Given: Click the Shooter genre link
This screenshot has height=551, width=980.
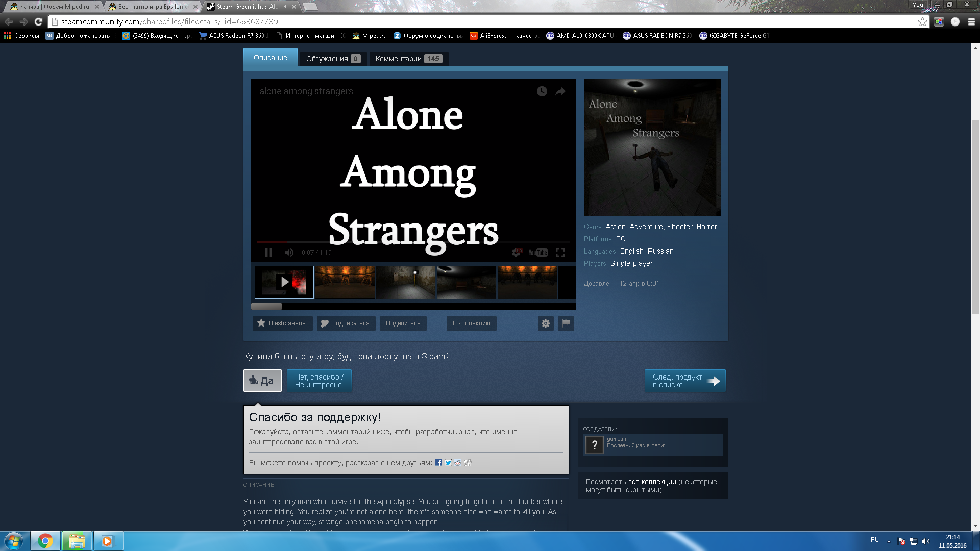Looking at the screenshot, I should (680, 227).
